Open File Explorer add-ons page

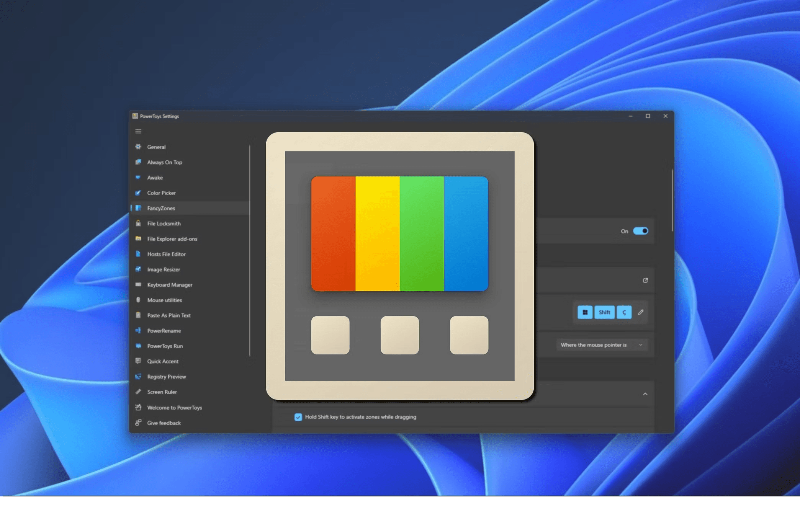coord(190,238)
